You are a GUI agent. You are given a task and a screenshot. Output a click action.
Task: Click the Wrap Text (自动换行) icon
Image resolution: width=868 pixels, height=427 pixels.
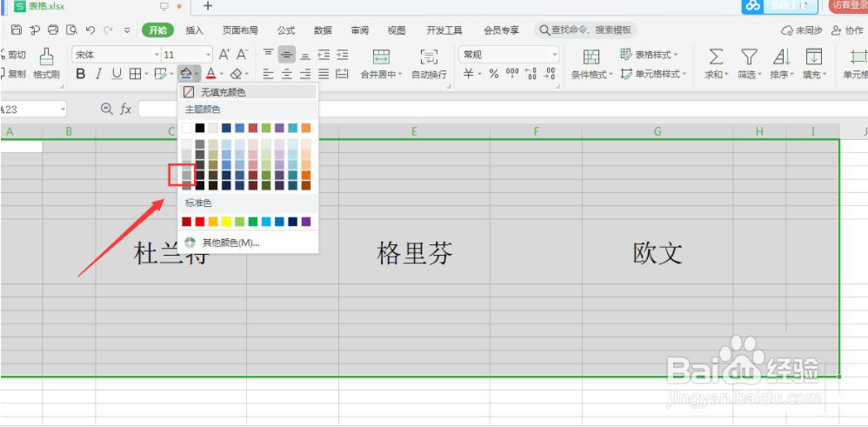pyautogui.click(x=429, y=56)
